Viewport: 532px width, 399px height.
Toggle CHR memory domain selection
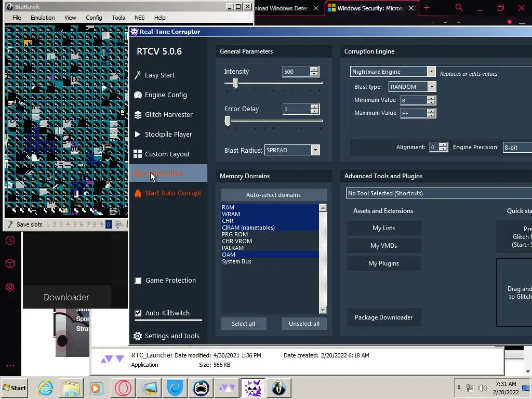coord(270,221)
